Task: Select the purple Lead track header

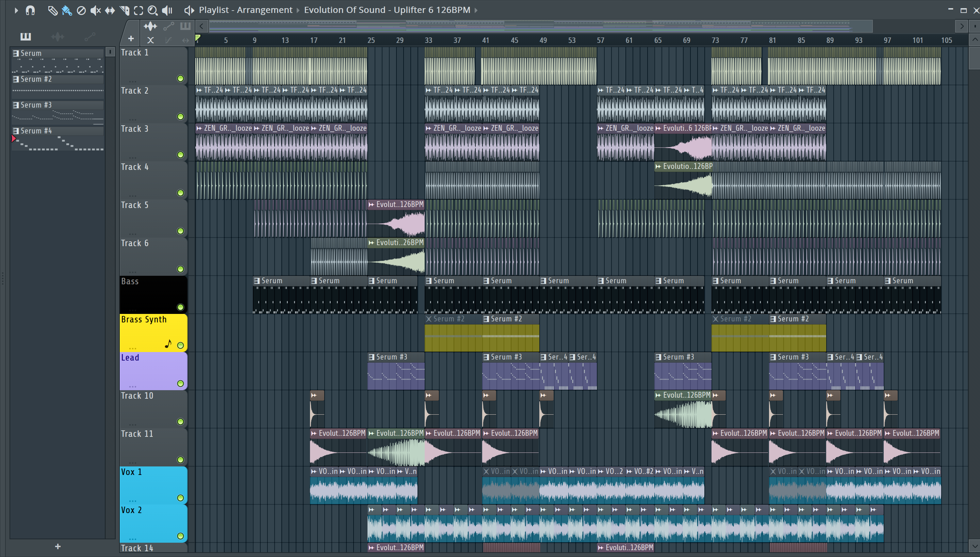Action: point(153,371)
